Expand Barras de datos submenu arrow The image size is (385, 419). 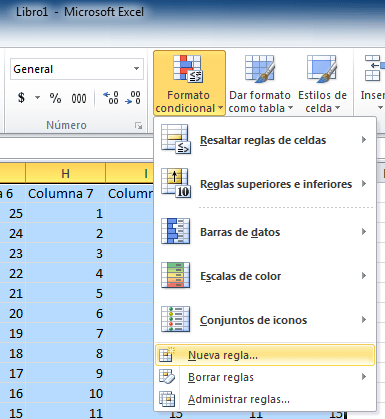(364, 231)
